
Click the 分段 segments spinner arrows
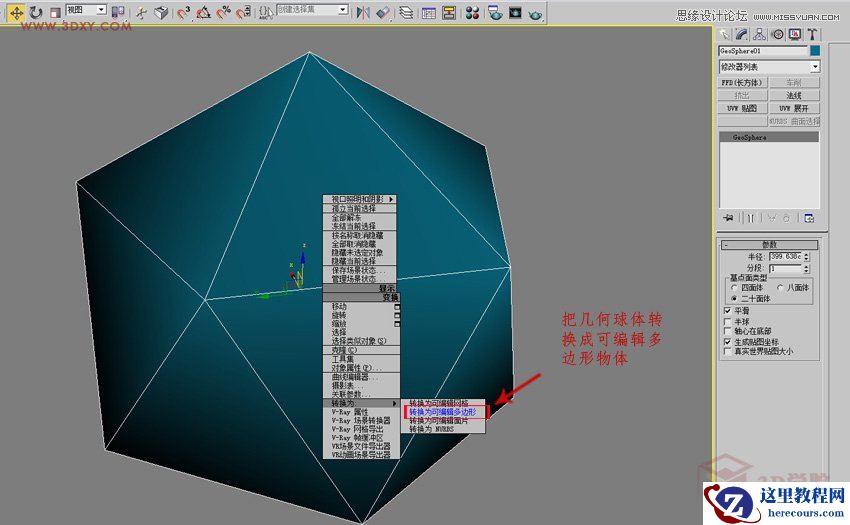click(x=807, y=268)
